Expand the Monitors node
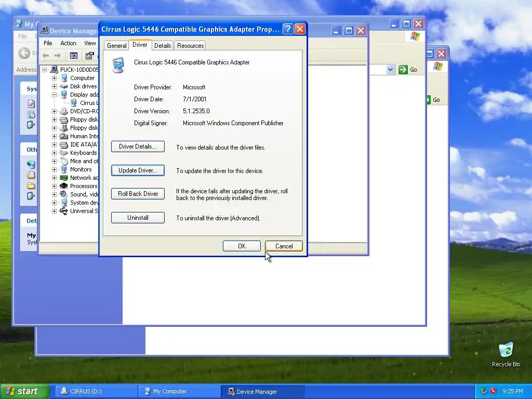This screenshot has height=399, width=532. point(54,170)
